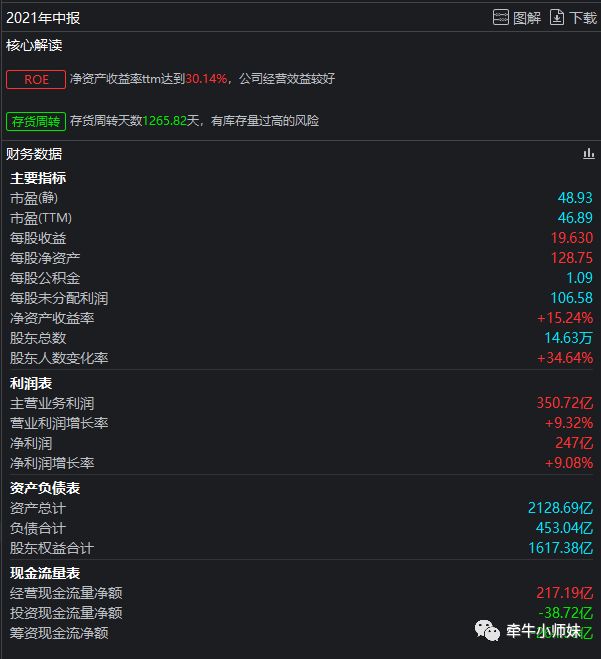Click the 资产负债表 subsection heading

(45, 488)
